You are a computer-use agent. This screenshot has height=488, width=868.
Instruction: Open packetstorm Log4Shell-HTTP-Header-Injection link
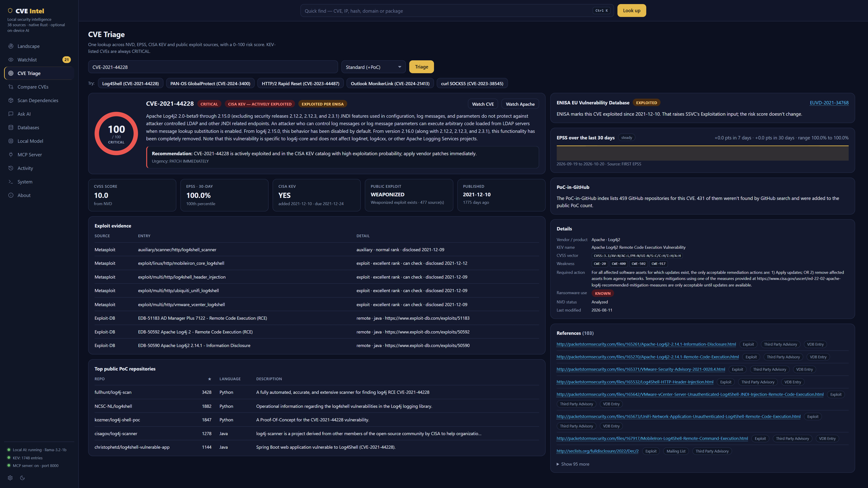[x=635, y=382]
